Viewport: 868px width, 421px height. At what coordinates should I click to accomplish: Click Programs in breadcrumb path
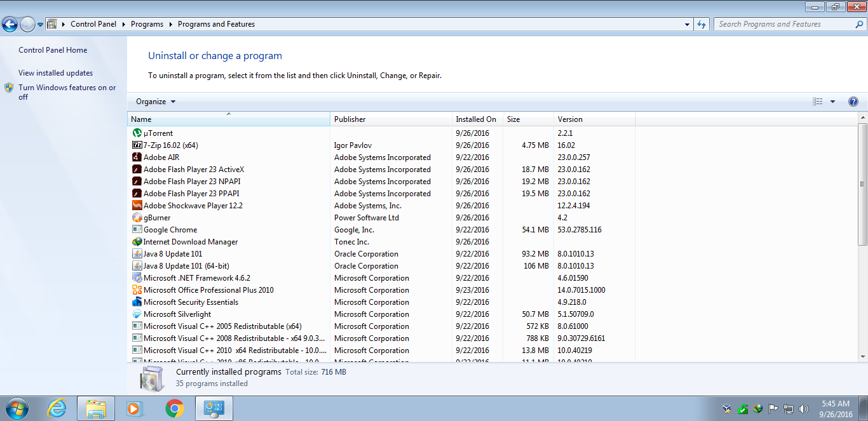[x=147, y=24]
